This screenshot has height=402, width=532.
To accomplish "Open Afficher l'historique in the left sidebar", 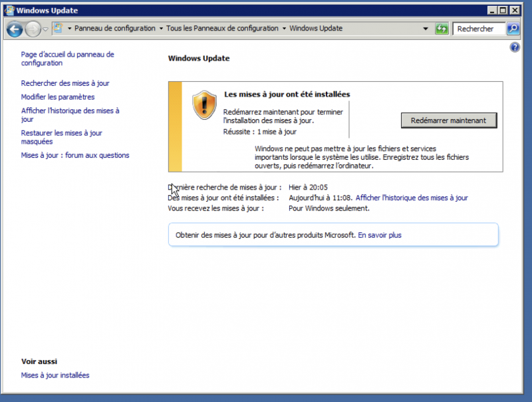I will (70, 114).
